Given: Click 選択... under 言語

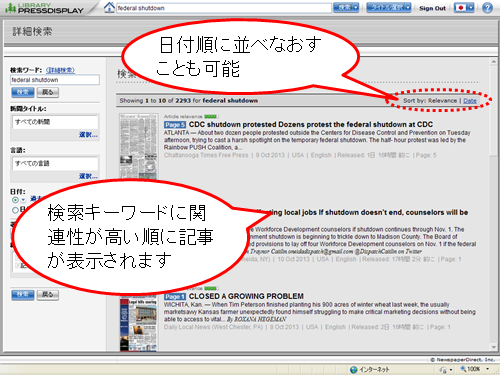Looking at the screenshot, I should tap(88, 176).
